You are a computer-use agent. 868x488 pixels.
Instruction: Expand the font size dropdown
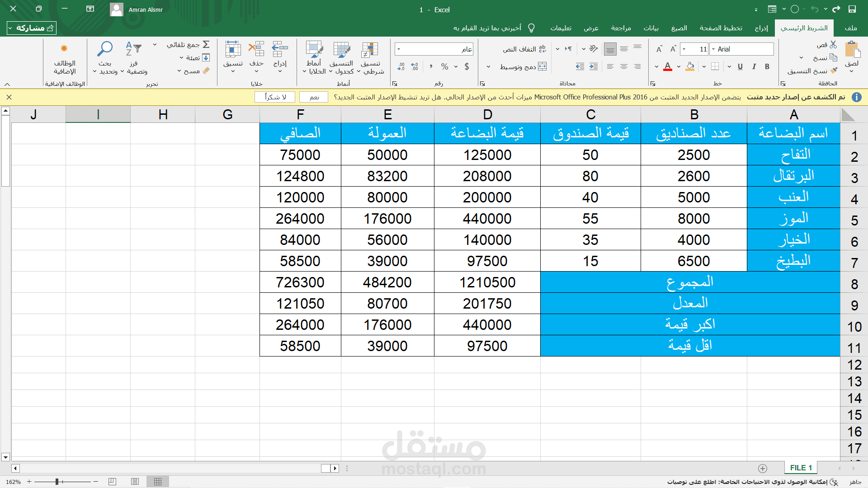[x=684, y=49]
